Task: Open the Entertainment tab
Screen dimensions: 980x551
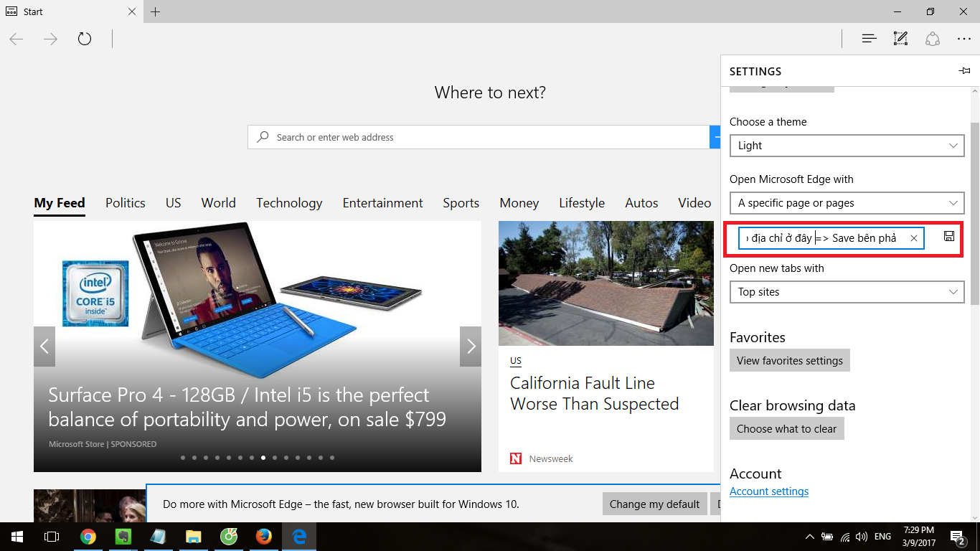Action: coord(383,203)
